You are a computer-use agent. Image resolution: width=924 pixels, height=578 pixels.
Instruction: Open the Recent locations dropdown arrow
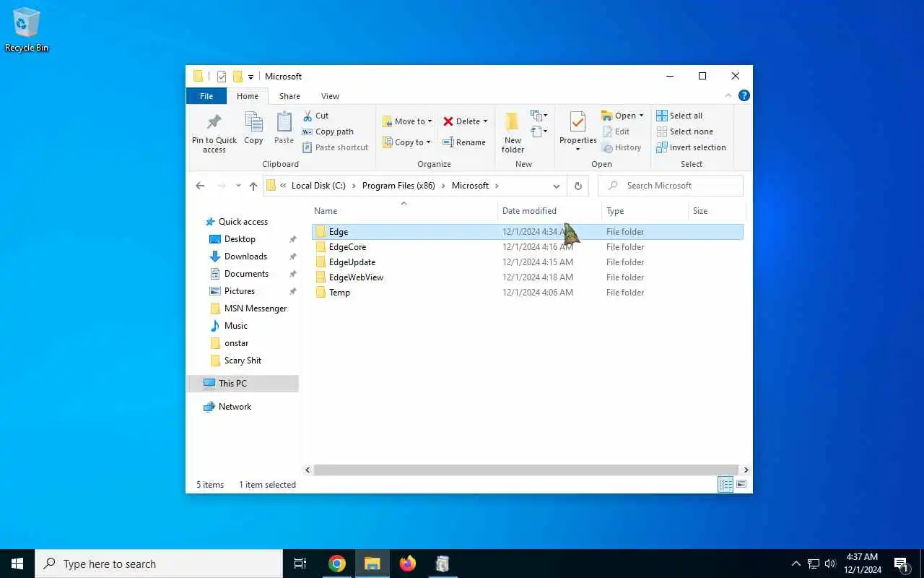pyautogui.click(x=238, y=186)
